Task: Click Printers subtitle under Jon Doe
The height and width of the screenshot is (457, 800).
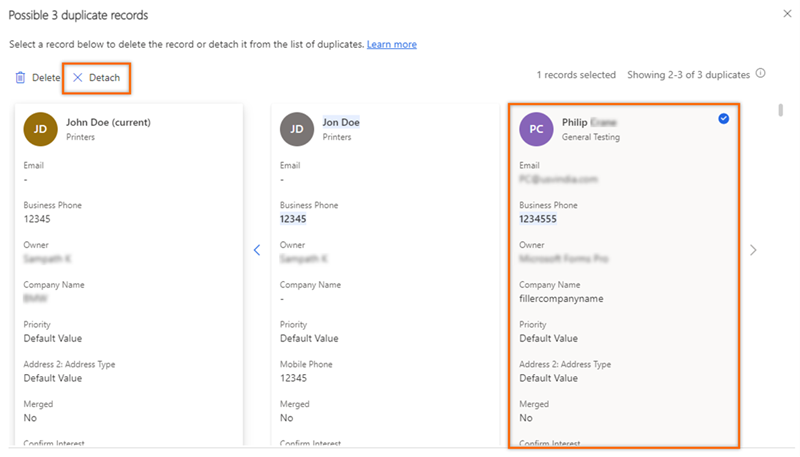Action: (337, 137)
